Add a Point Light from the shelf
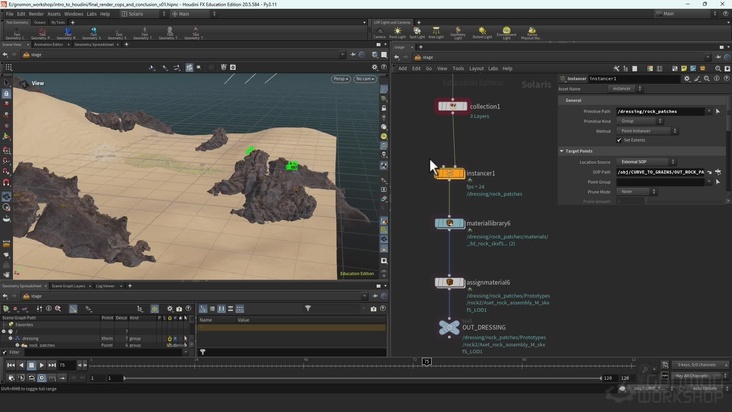Screen dimensions: 732x412 (x=397, y=33)
